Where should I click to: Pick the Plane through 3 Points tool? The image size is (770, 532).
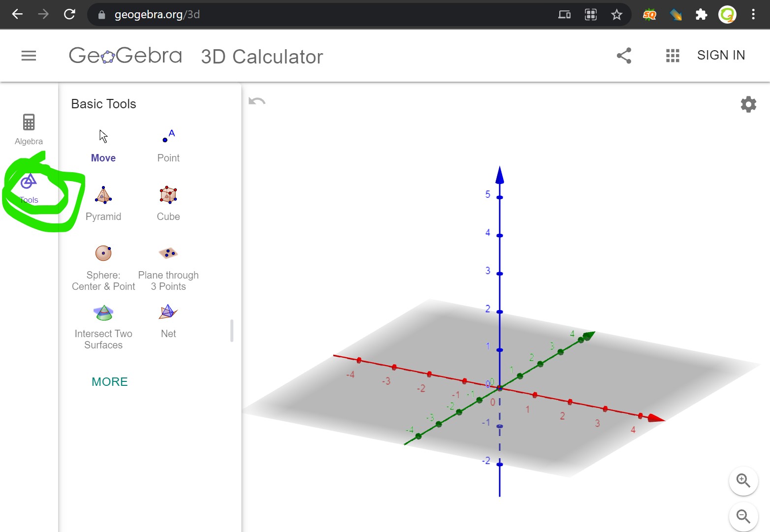pyautogui.click(x=168, y=268)
